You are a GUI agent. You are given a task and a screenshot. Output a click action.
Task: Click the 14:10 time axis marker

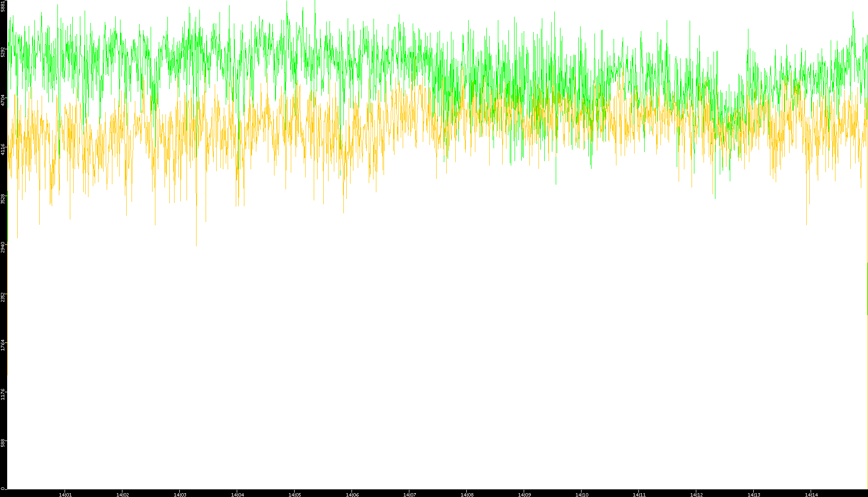point(582,495)
